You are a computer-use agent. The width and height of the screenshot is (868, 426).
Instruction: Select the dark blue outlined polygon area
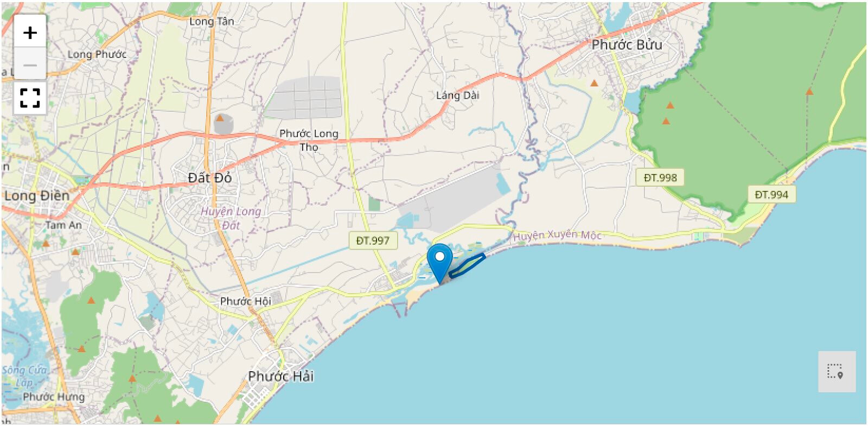(467, 265)
